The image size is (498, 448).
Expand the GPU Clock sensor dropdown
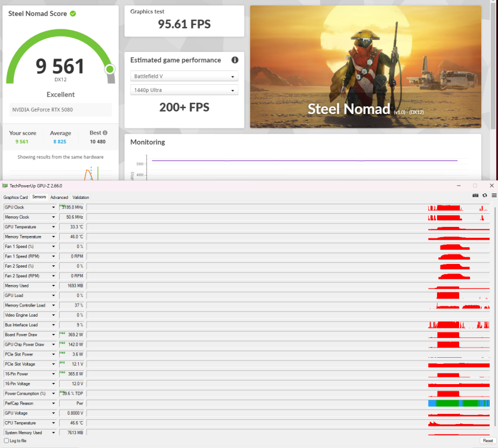(53, 207)
